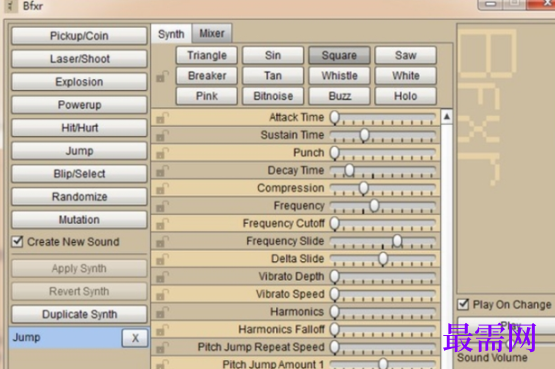This screenshot has width=555, height=369.
Task: Click the Mutation button
Action: click(x=79, y=220)
